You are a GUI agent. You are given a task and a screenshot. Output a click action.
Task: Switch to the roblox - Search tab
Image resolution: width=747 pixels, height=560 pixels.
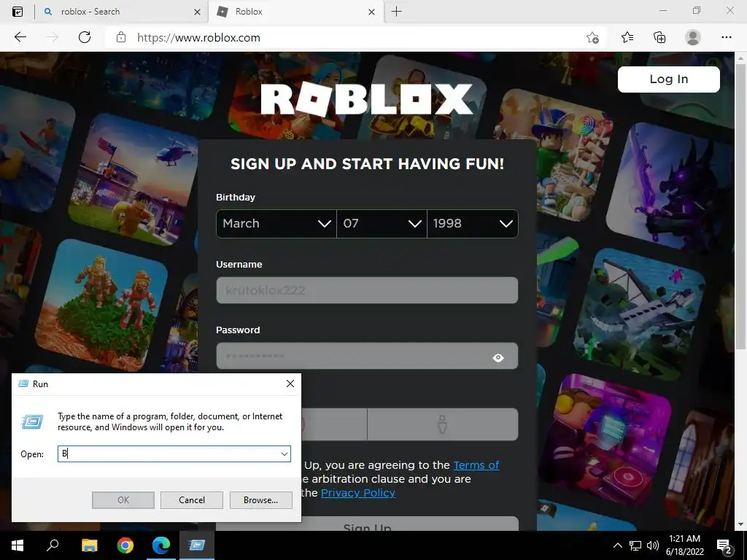click(122, 12)
